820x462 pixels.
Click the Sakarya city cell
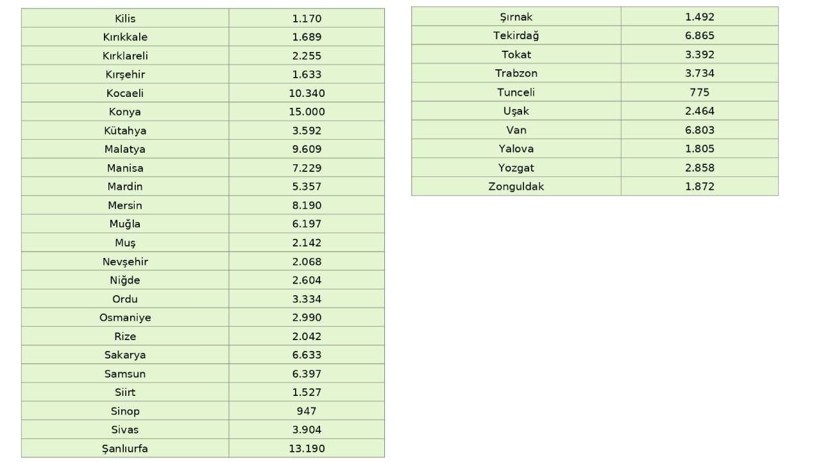[125, 355]
